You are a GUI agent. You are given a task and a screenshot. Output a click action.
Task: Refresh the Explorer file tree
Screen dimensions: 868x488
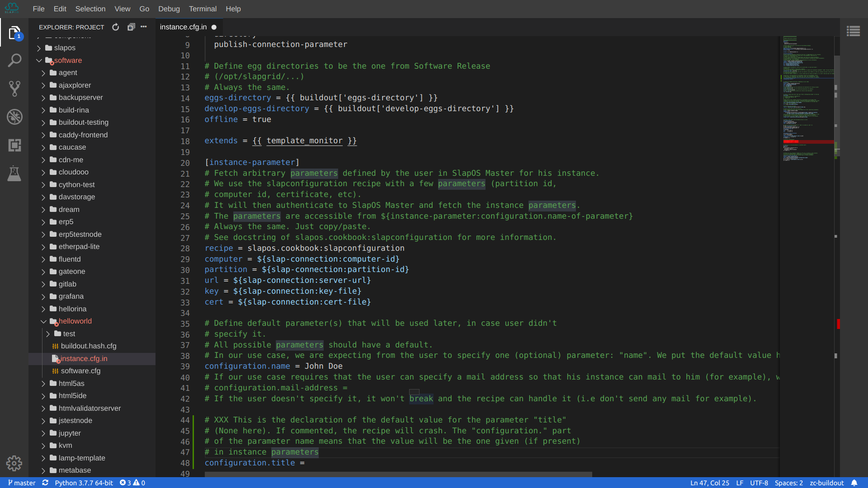coord(116,27)
